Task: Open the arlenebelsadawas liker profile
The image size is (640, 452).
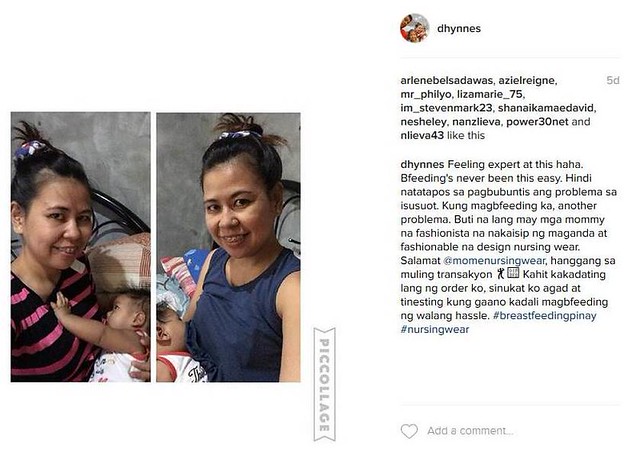Action: pyautogui.click(x=447, y=80)
